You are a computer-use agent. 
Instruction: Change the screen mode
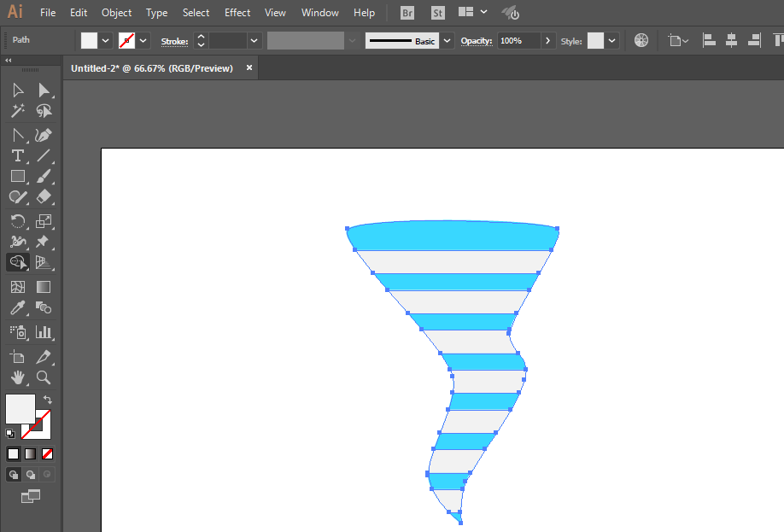pos(31,496)
